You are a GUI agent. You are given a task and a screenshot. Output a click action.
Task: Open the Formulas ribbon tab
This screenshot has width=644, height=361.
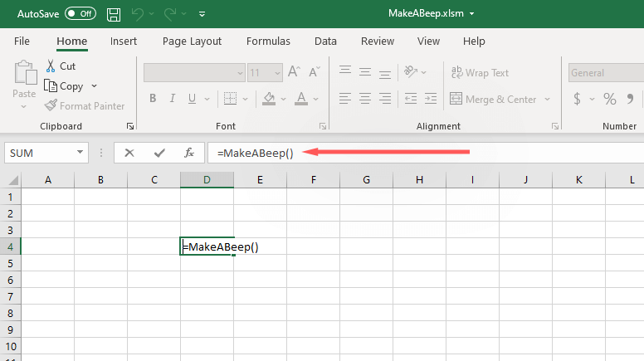pos(267,41)
